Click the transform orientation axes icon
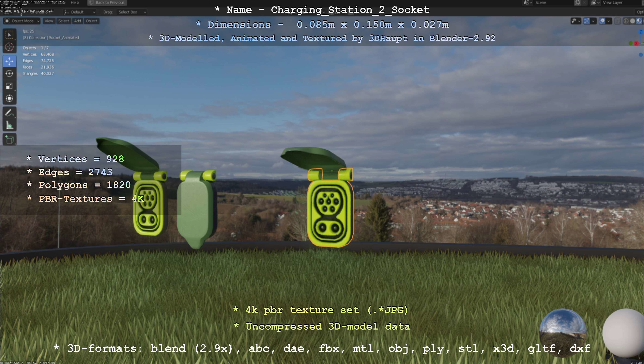The width and height of the screenshot is (644, 364). (x=66, y=12)
